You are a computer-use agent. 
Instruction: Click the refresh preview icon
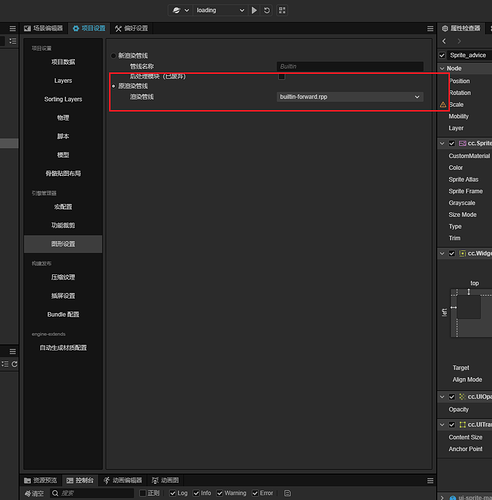(267, 10)
